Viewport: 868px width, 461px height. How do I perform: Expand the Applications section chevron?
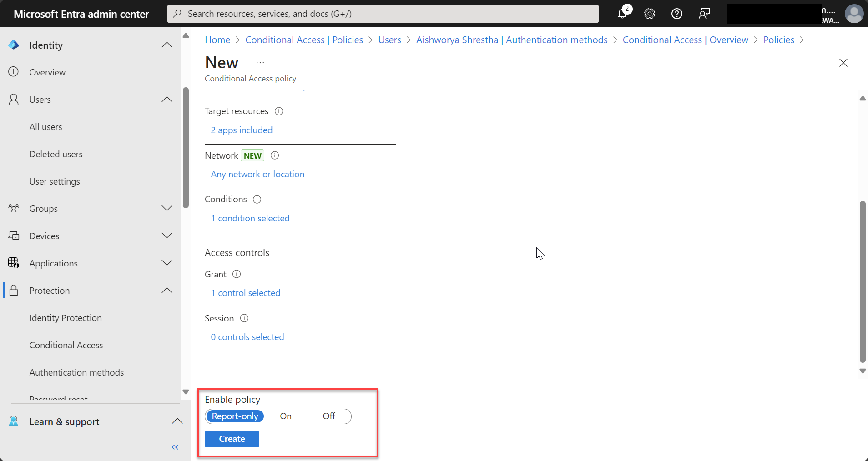167,263
